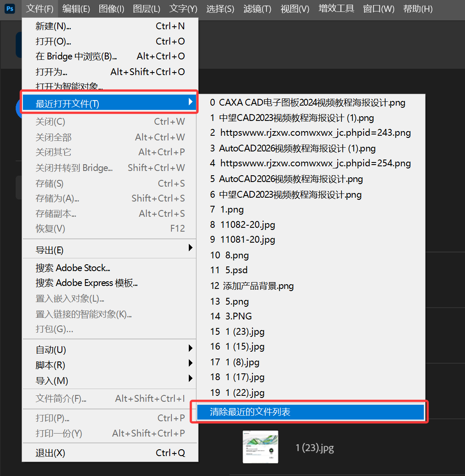Open recent file AutoCAD2026视频教程海报设计 (1).png

coord(311,148)
